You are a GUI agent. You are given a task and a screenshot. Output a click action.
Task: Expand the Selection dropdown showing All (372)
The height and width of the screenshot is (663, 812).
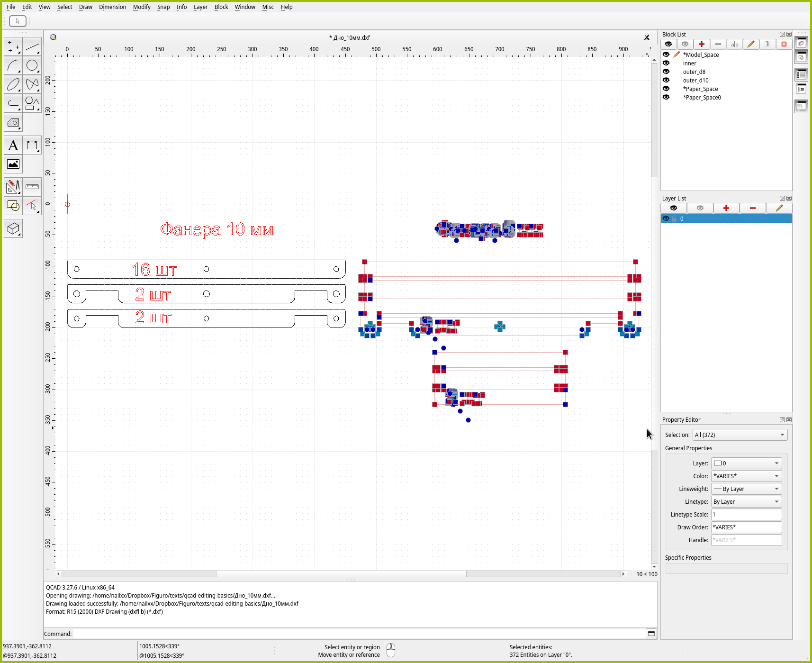tap(740, 435)
